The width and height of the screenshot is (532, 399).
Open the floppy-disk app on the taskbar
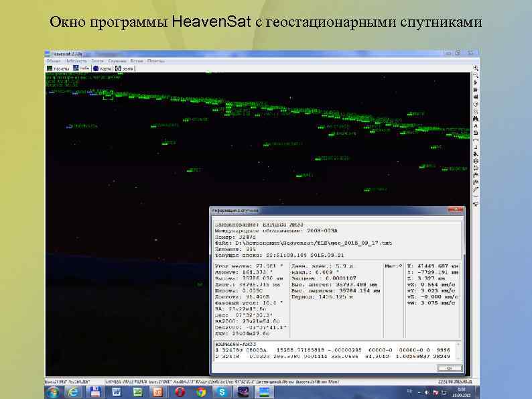click(95, 392)
